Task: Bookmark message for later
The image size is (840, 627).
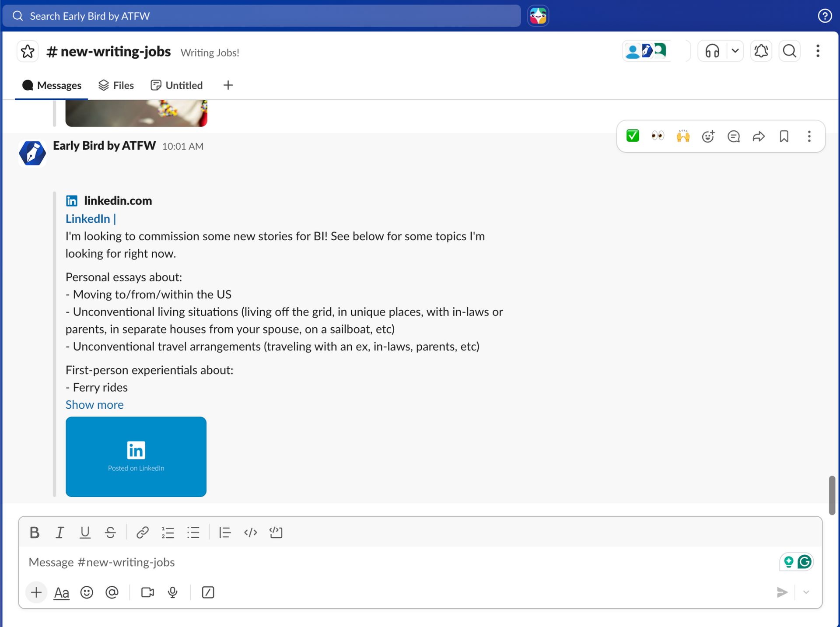Action: (784, 136)
